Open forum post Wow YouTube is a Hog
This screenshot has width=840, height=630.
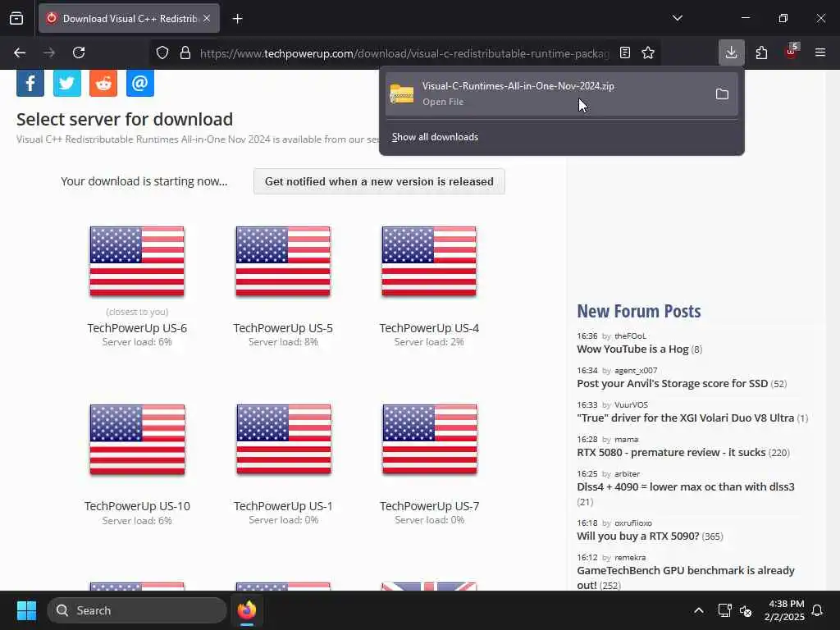(632, 349)
